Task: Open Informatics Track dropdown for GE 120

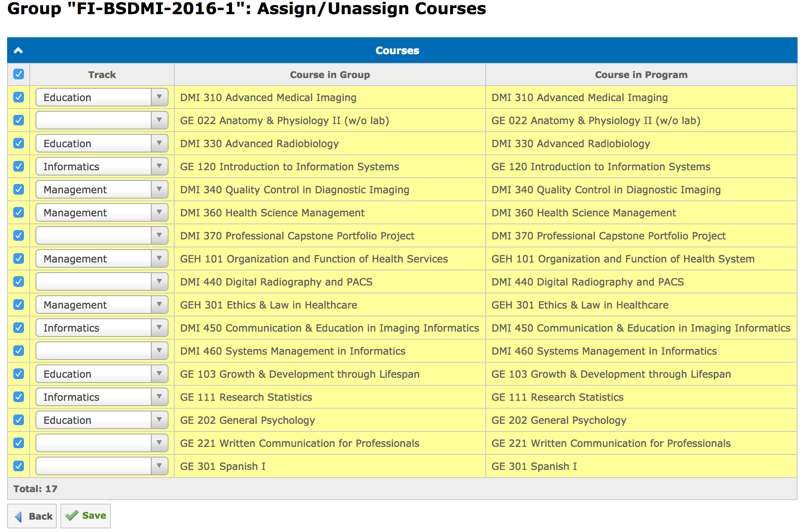Action: coord(102,166)
